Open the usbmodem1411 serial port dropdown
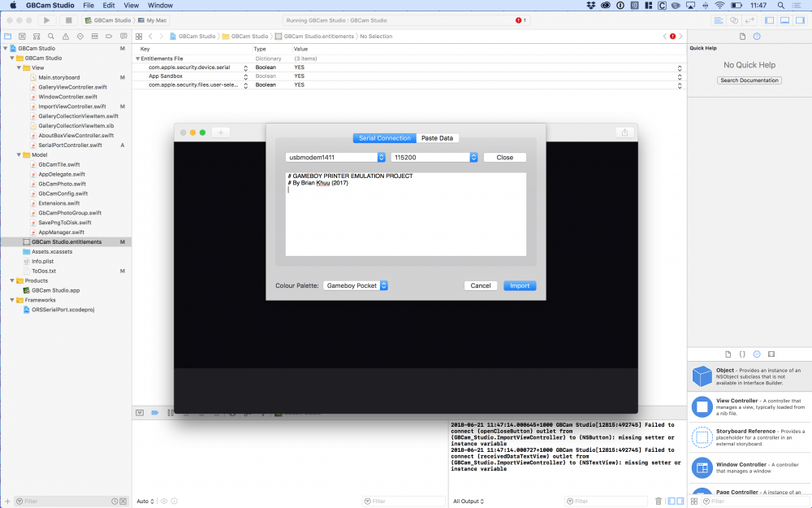The height and width of the screenshot is (508, 812). click(x=335, y=157)
